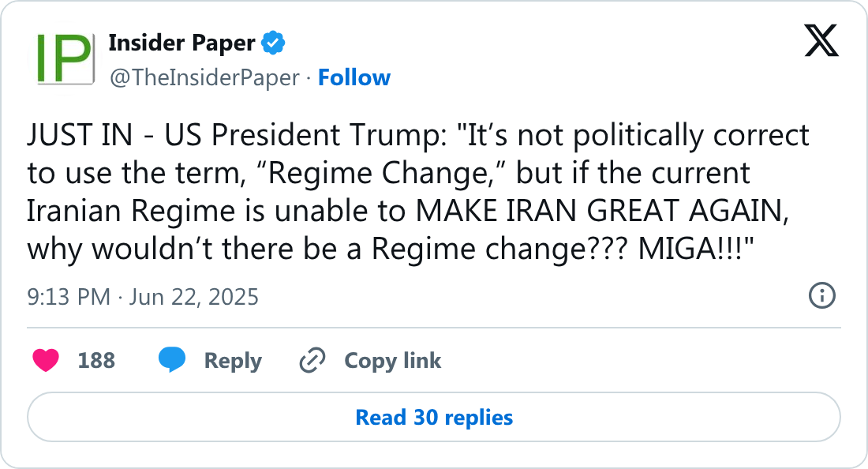This screenshot has width=868, height=469.
Task: Click the Insider Paper IP logo avatar
Action: tap(60, 59)
